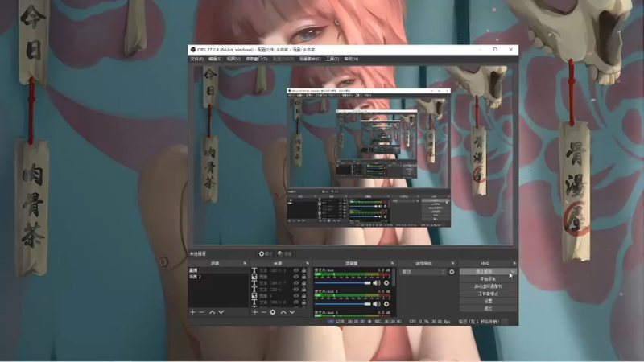Expand the arrow beside 停止推流 button

pyautogui.click(x=513, y=272)
